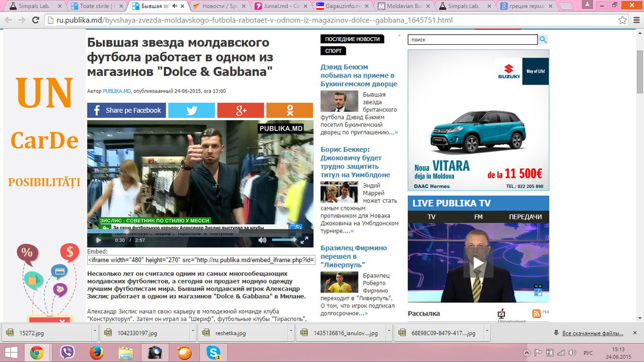The width and height of the screenshot is (644, 362).
Task: Open File Explorer from the taskbar
Action: click(125, 352)
